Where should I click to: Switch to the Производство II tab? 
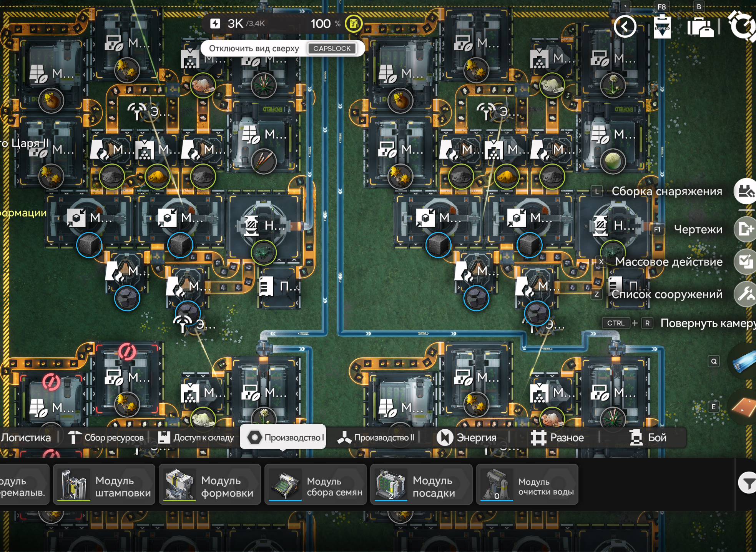[x=376, y=438]
